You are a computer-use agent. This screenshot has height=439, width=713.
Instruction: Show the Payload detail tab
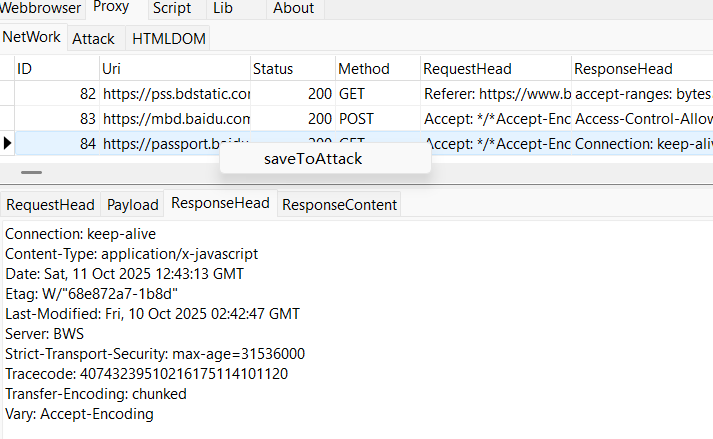coord(133,204)
